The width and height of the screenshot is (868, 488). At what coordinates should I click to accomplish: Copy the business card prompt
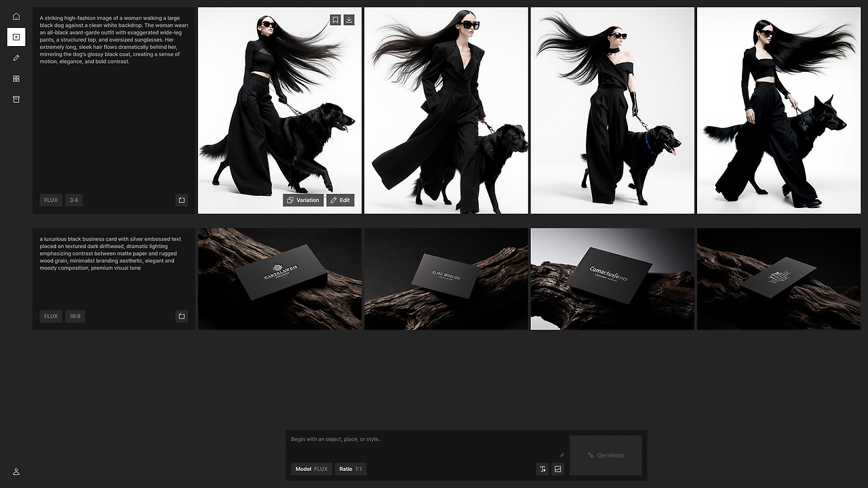coord(181,316)
